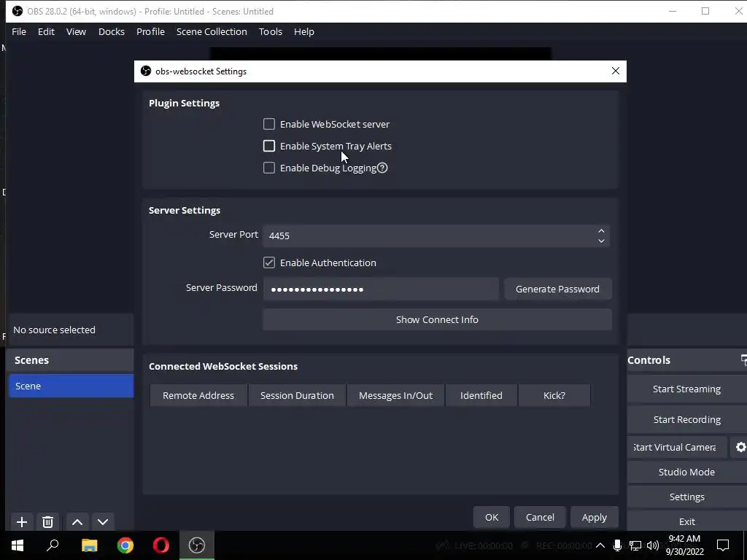Image resolution: width=747 pixels, height=560 pixels.
Task: Open the Edit menu
Action: tap(46, 31)
